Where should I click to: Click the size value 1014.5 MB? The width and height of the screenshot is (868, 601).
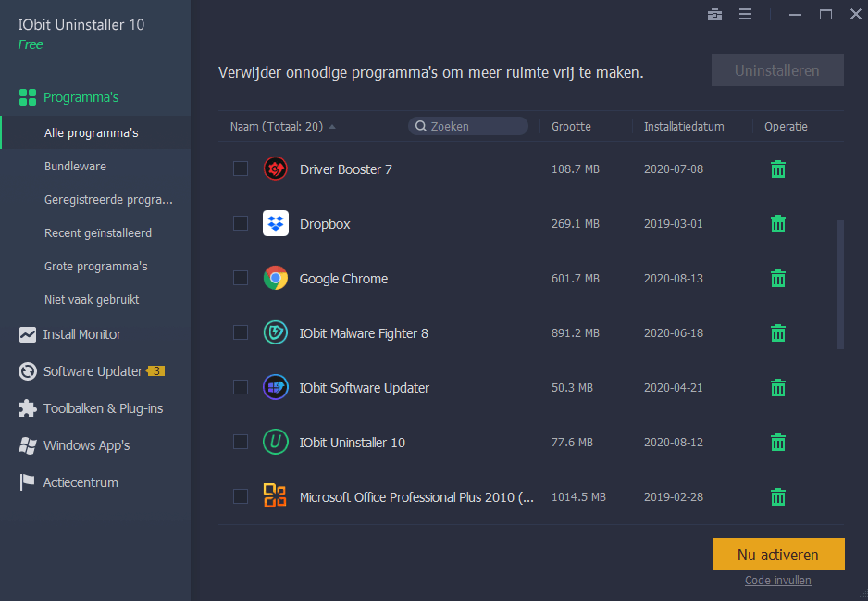(x=578, y=497)
